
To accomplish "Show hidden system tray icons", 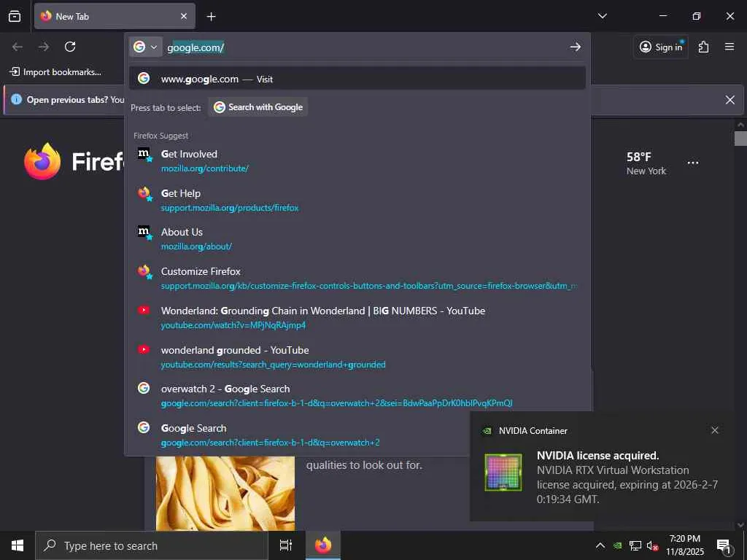I will (600, 545).
